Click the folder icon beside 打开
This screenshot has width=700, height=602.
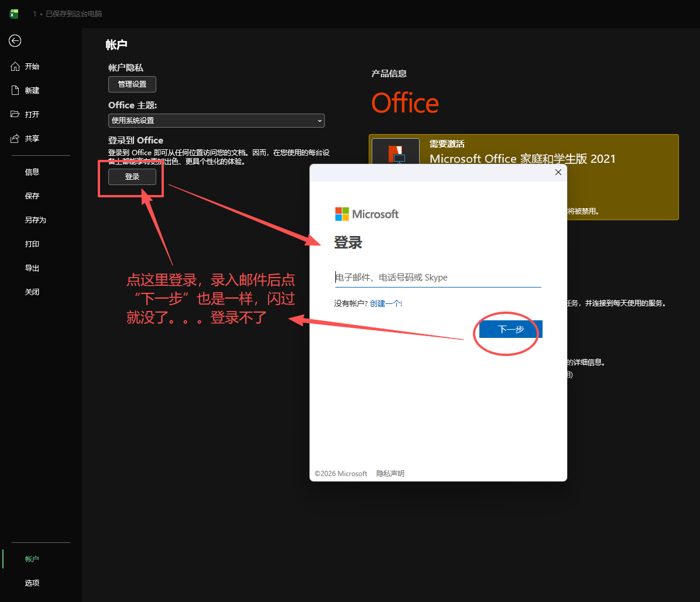click(x=15, y=114)
